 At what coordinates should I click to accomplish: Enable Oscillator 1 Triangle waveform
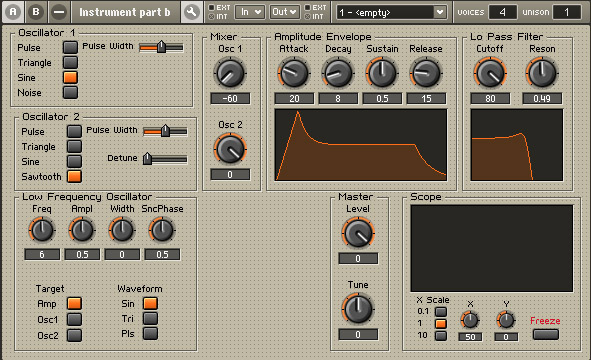click(70, 63)
